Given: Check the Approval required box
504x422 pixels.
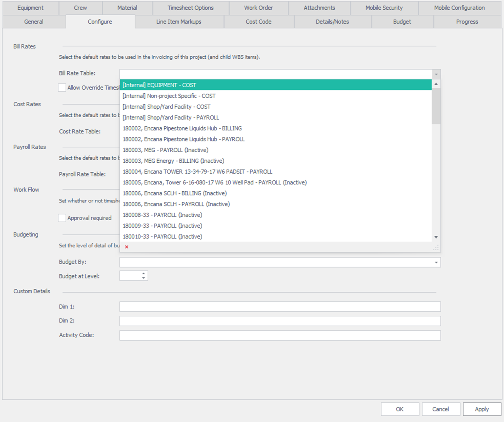Looking at the screenshot, I should pyautogui.click(x=62, y=218).
